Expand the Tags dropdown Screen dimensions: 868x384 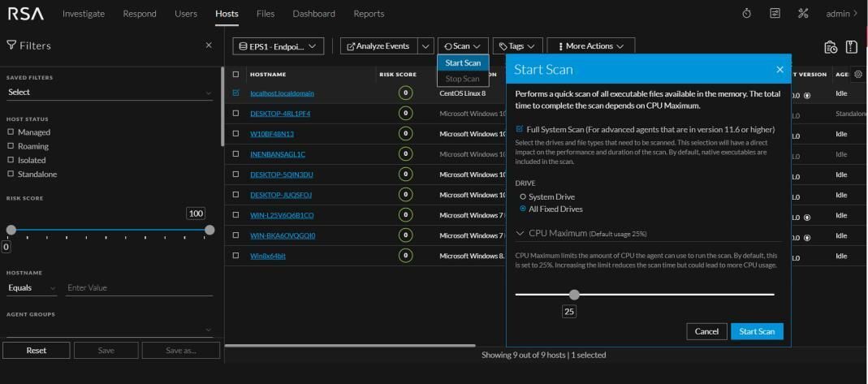(516, 46)
